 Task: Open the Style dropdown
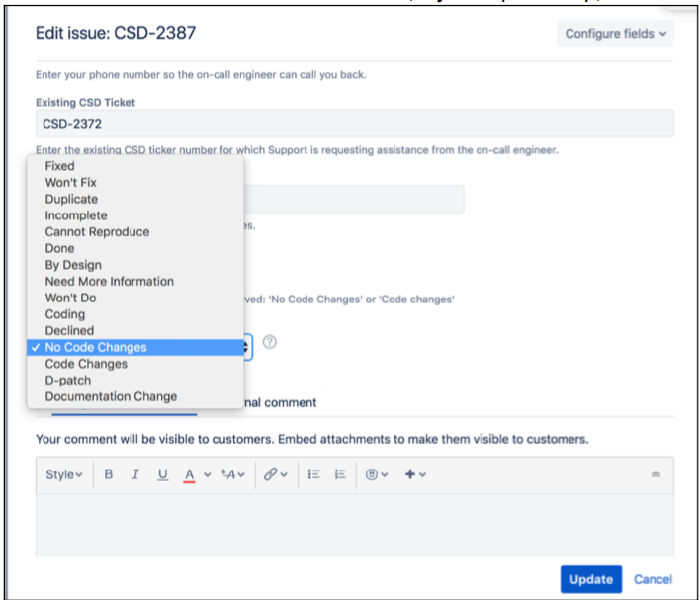click(x=64, y=474)
